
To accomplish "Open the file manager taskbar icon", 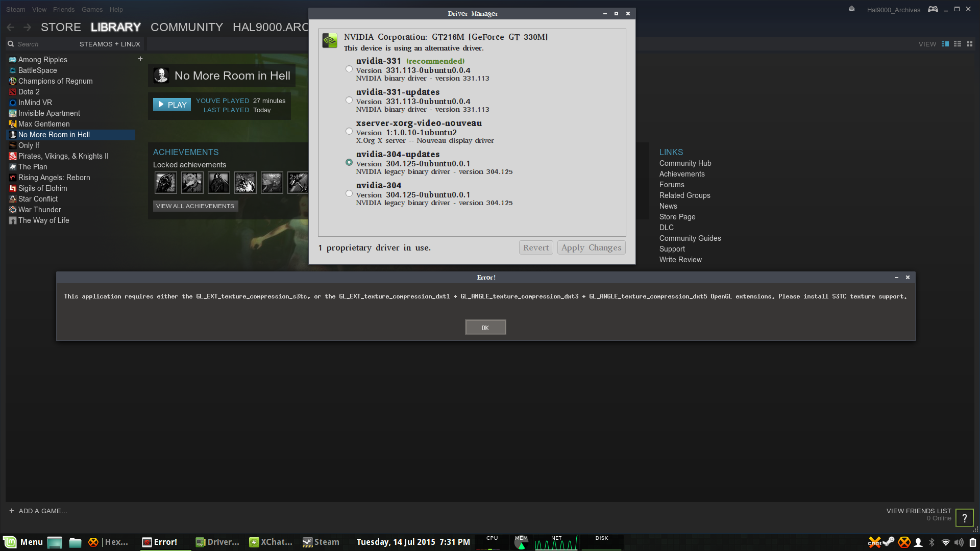I will [75, 542].
